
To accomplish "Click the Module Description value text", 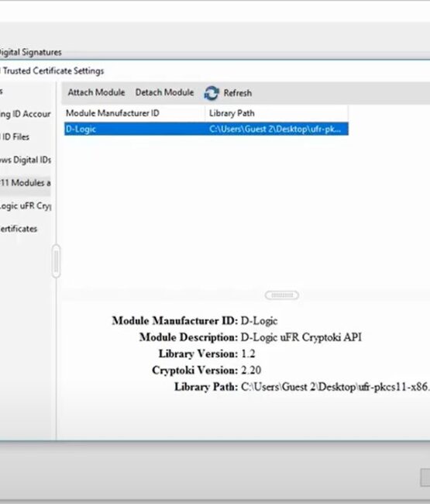I will (x=301, y=337).
